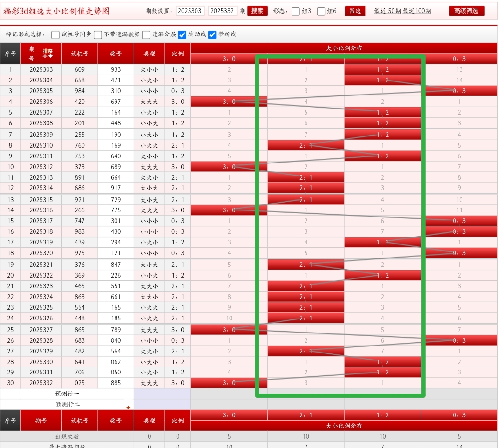Click bottom 3:0 footer header
The width and height of the screenshot is (503, 448).
(x=229, y=415)
